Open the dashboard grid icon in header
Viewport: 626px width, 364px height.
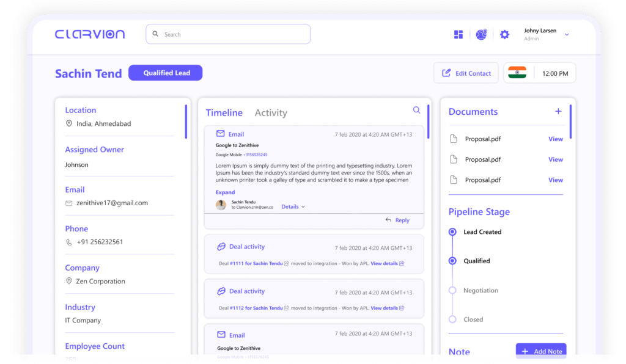(x=458, y=35)
